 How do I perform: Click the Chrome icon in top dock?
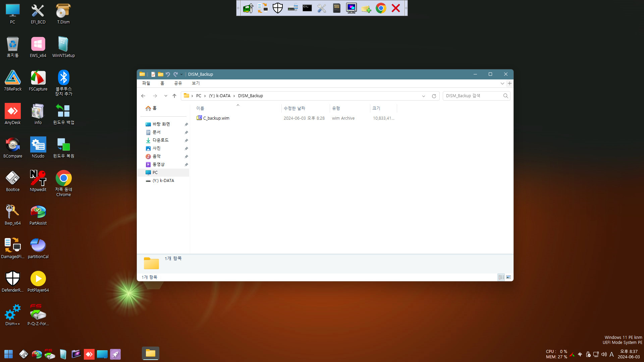click(381, 8)
